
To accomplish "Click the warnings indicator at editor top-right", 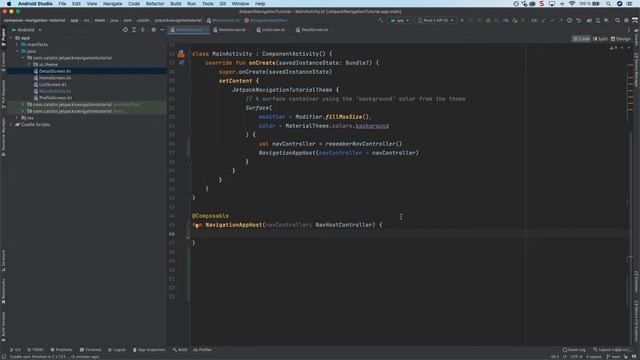I will click(612, 48).
